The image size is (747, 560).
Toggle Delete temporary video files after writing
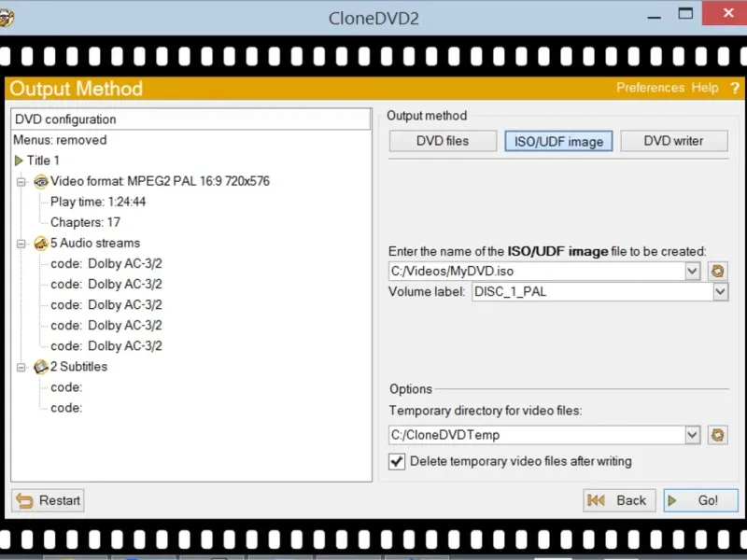(396, 461)
